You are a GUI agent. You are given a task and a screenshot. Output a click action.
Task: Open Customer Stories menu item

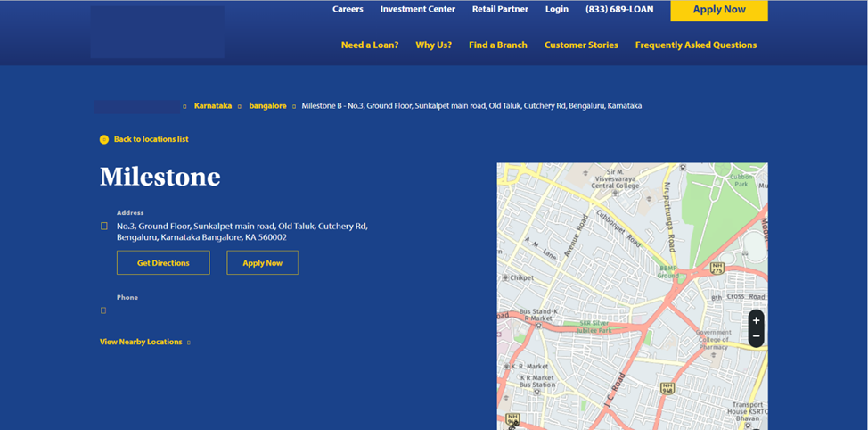tap(581, 45)
